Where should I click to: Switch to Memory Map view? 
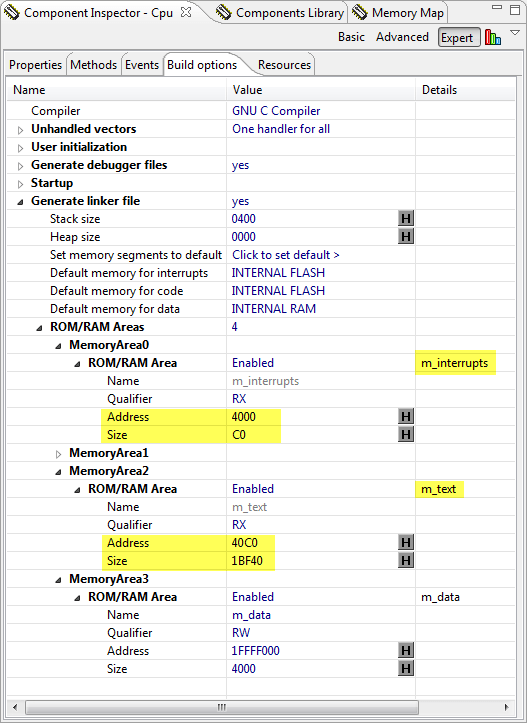[398, 13]
